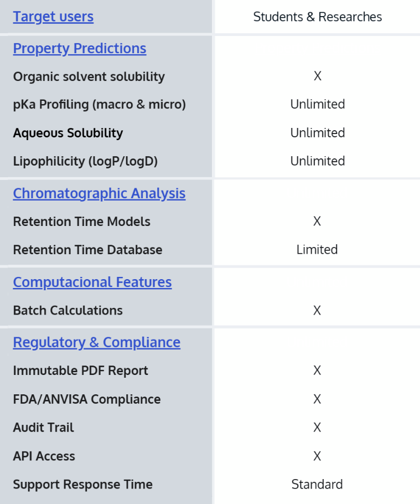This screenshot has height=504, width=420.
Task: Click Standard value for Support Response Time
Action: (317, 485)
